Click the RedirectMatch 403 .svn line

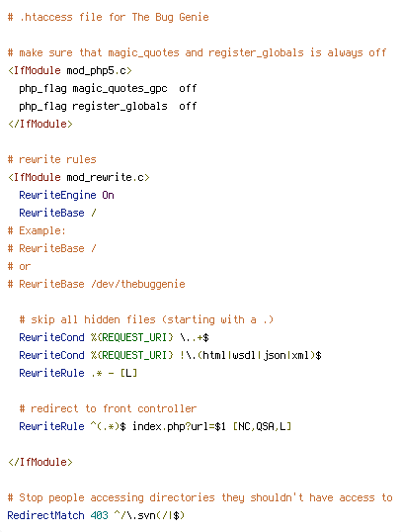coord(96,515)
